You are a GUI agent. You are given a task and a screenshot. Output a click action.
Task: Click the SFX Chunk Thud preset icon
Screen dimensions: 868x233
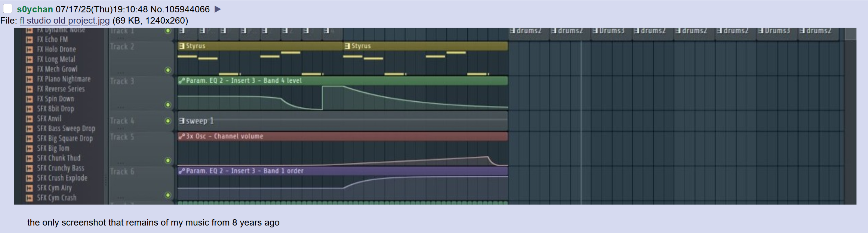[29, 159]
